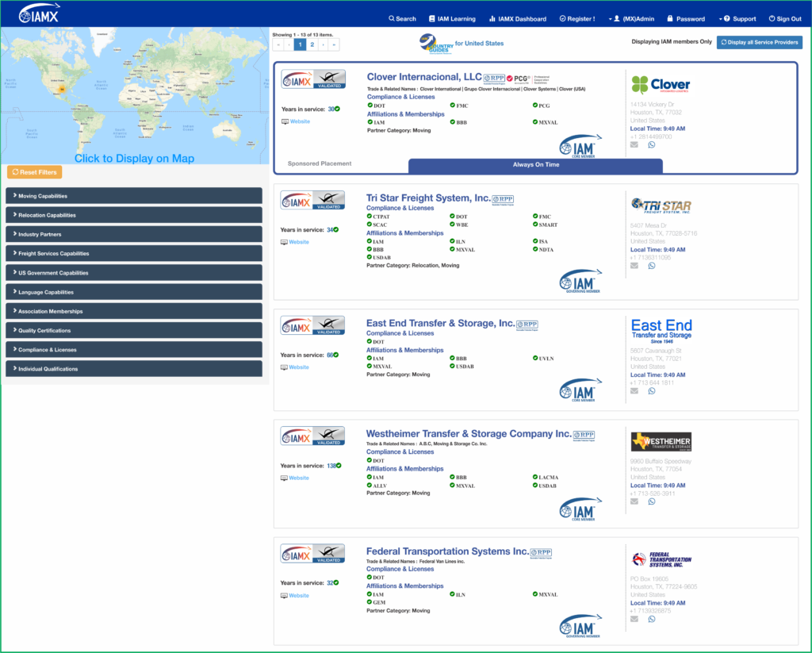812x653 pixels.
Task: Expand Quality Certifications filter
Action: (x=134, y=331)
